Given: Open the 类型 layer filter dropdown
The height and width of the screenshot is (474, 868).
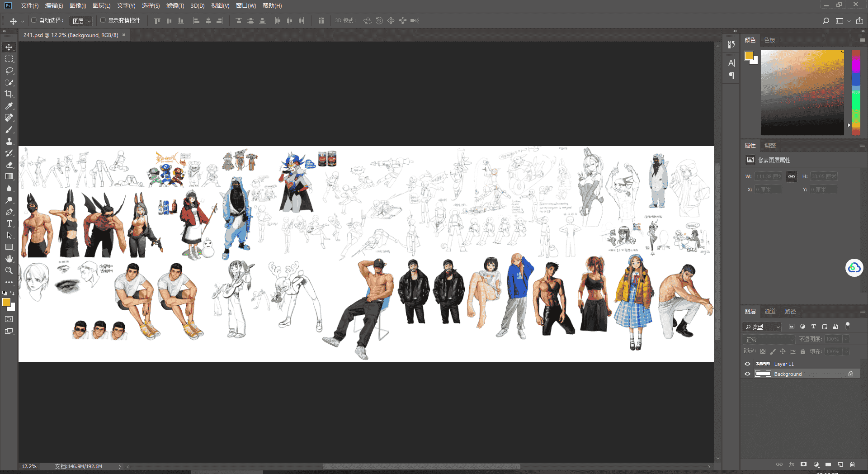Looking at the screenshot, I should pyautogui.click(x=762, y=327).
